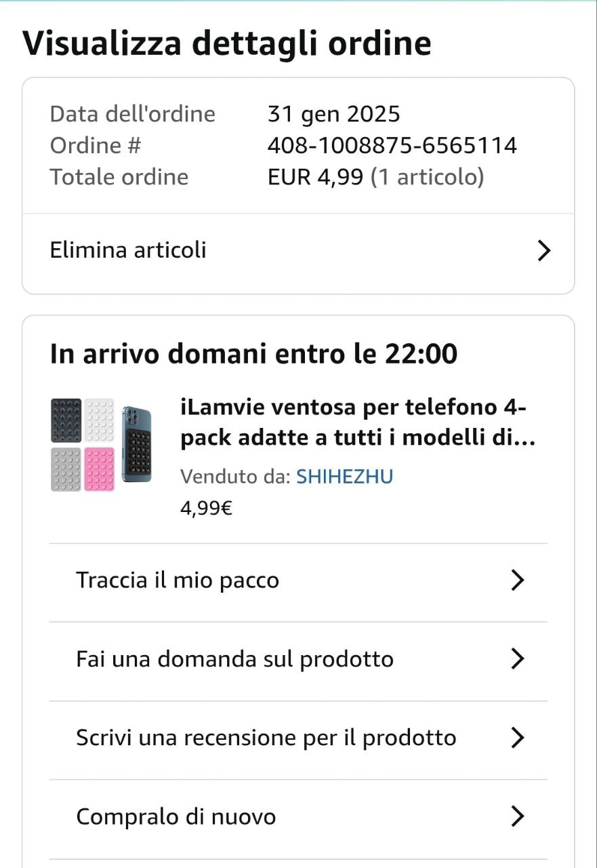Choose Fai una domanda sul prodotto
The width and height of the screenshot is (597, 868).
pyautogui.click(x=234, y=659)
